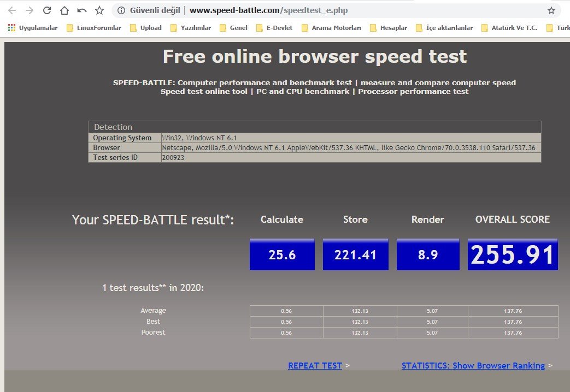Click Best row Store cell 132.13
The height and width of the screenshot is (392, 570).
360,322
